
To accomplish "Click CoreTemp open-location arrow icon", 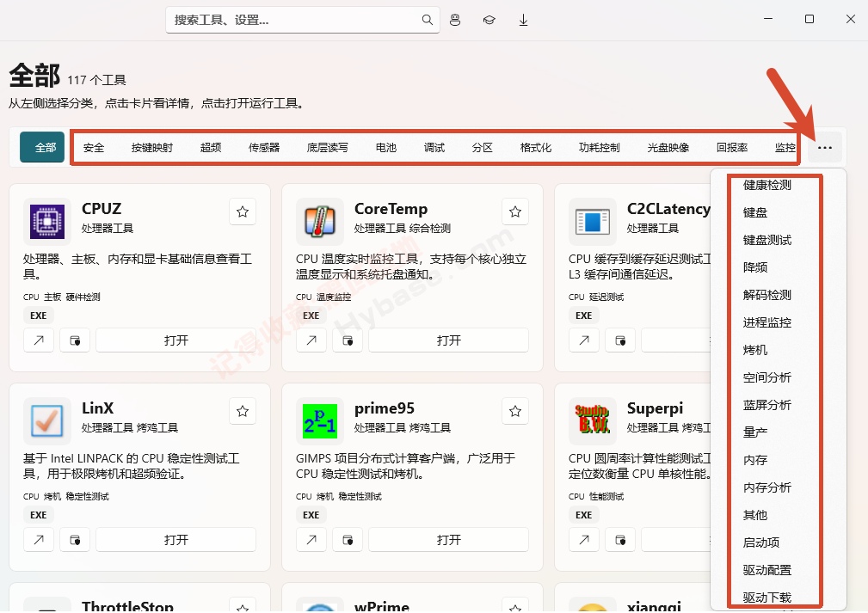I will click(311, 340).
